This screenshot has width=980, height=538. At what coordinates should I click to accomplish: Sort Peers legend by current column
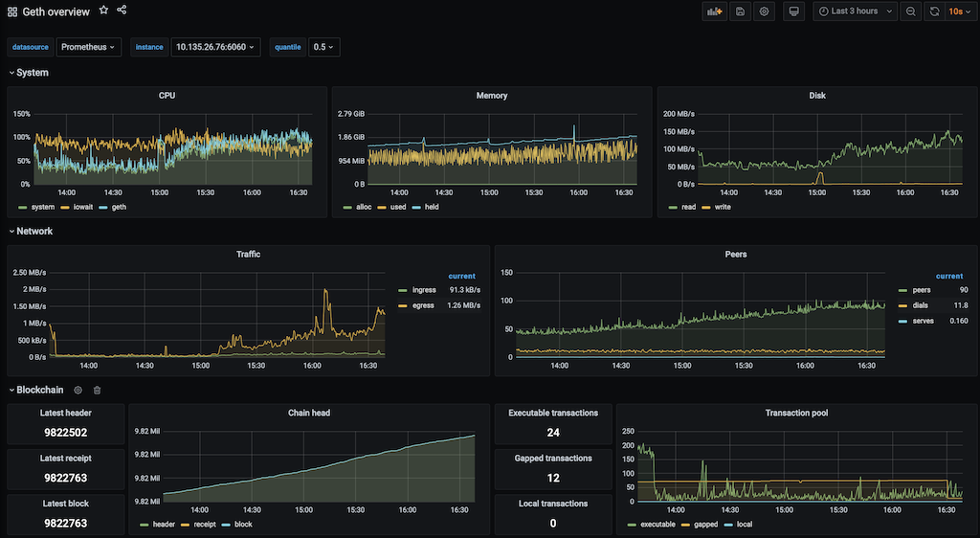(x=949, y=277)
